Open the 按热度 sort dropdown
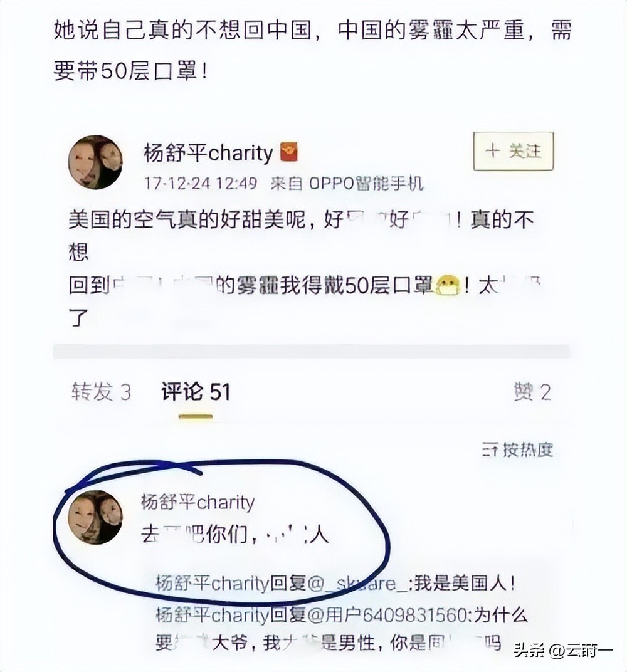The width and height of the screenshot is (627, 672). click(x=517, y=450)
